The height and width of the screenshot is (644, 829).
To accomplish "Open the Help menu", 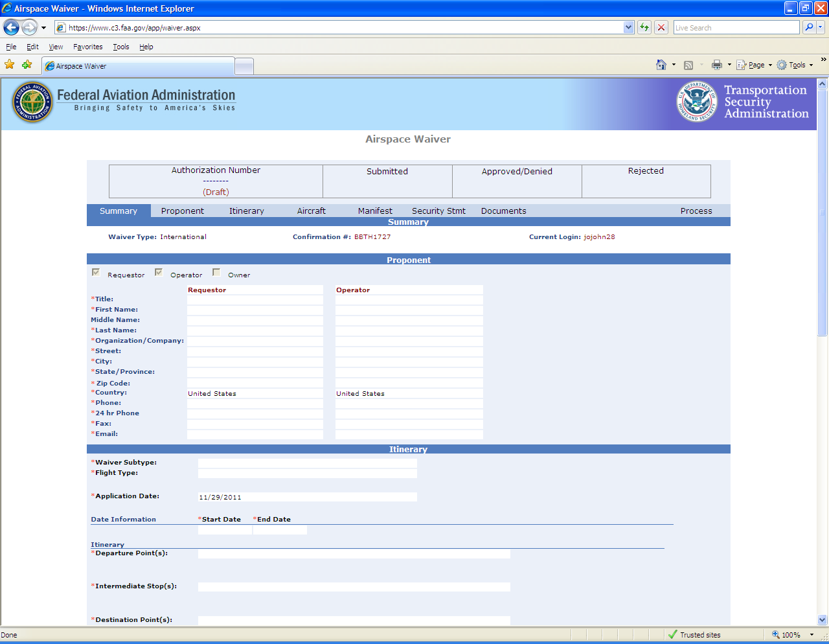I will tap(146, 47).
